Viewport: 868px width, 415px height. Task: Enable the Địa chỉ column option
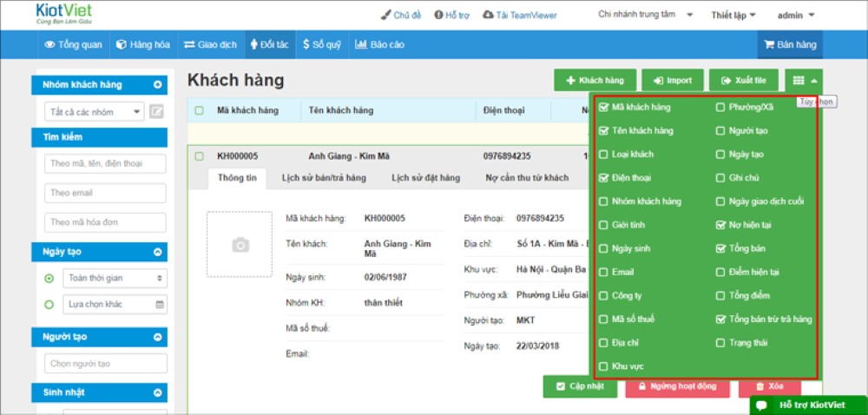pyautogui.click(x=603, y=343)
